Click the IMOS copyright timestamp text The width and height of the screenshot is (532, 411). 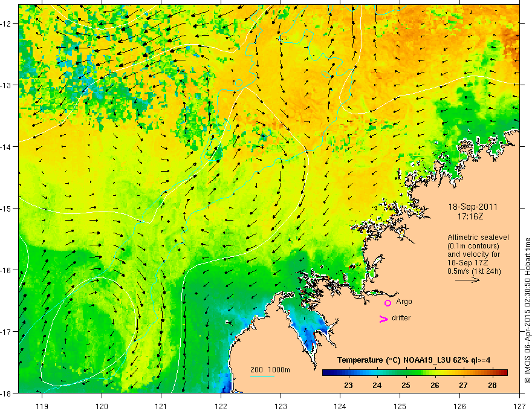coord(527,311)
